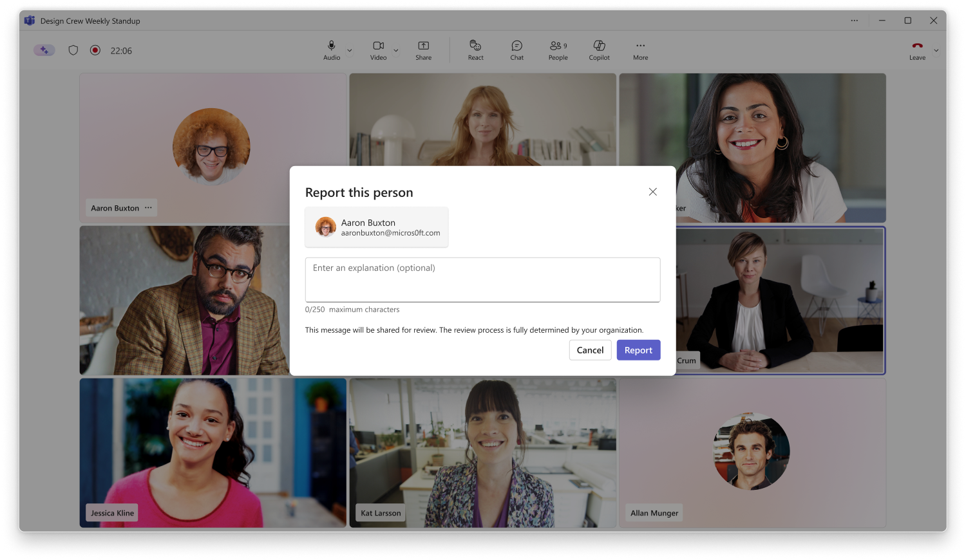966x560 pixels.
Task: Open the More actions menu
Action: pos(641,50)
